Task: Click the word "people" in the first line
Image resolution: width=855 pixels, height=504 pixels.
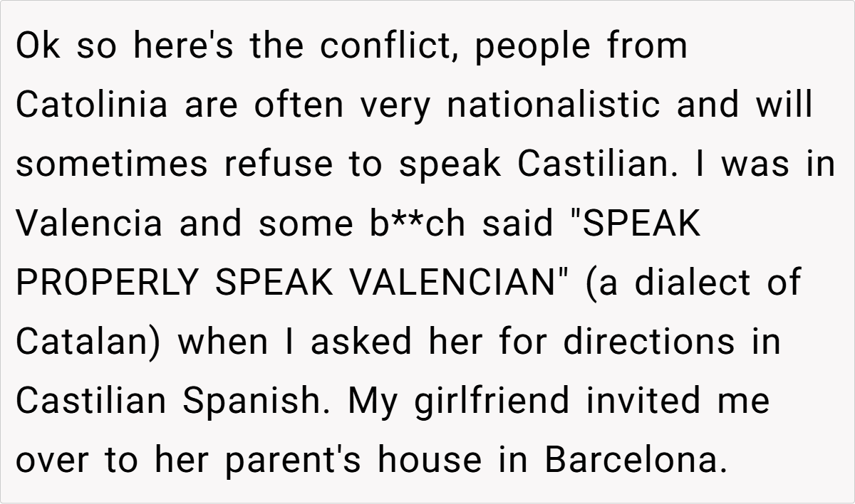Action: click(530, 46)
